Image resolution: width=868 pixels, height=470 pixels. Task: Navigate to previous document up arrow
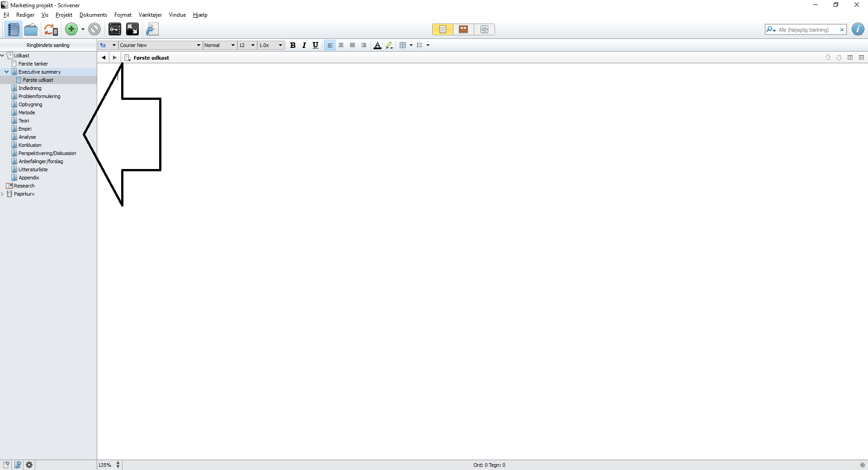828,57
